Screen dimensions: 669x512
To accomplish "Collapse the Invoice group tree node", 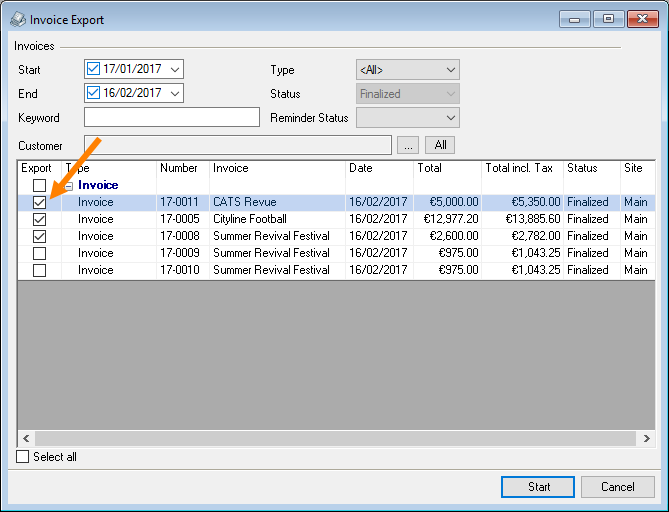I will pyautogui.click(x=69, y=186).
